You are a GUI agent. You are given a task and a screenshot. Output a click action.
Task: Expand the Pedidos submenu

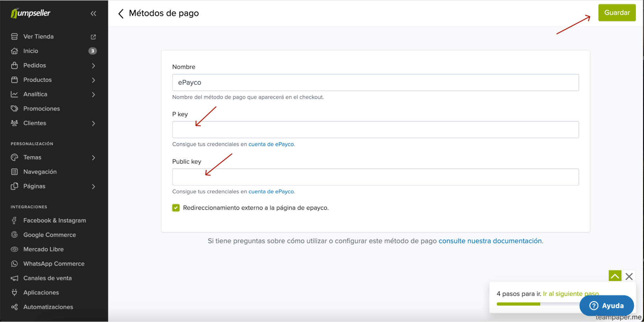pyautogui.click(x=93, y=66)
